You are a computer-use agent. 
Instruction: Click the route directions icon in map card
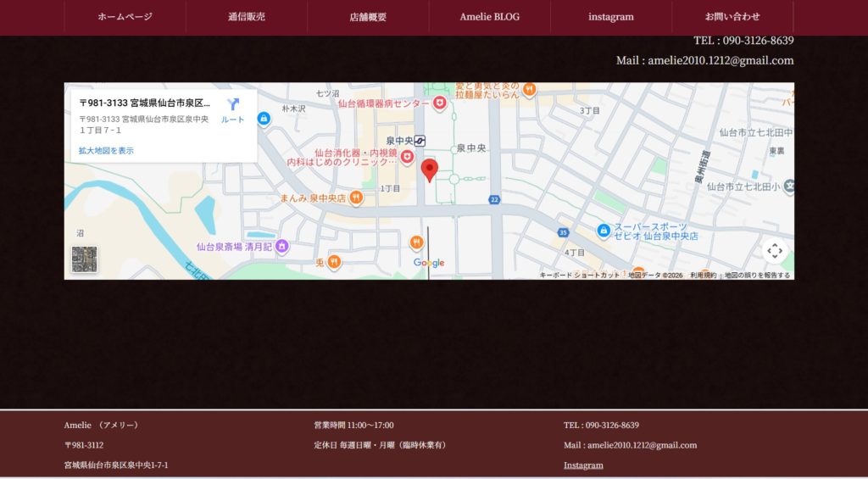(233, 105)
